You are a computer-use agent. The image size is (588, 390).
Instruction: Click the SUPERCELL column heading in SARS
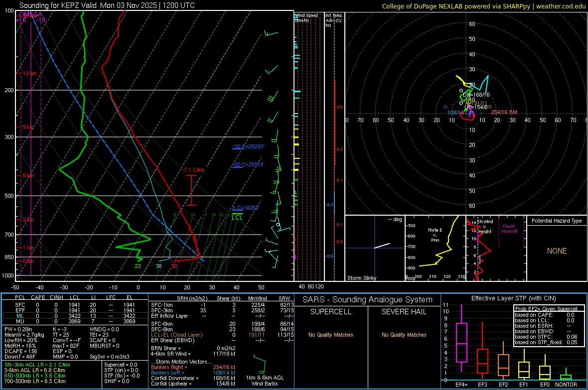(x=331, y=312)
